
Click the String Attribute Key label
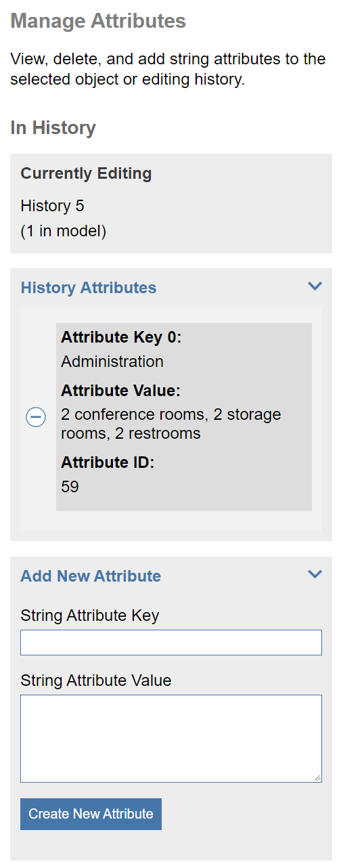pos(90,615)
